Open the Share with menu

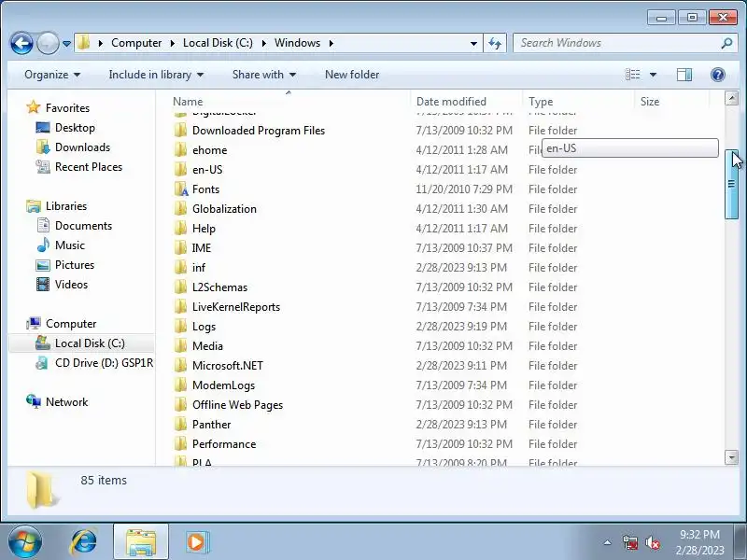click(263, 75)
